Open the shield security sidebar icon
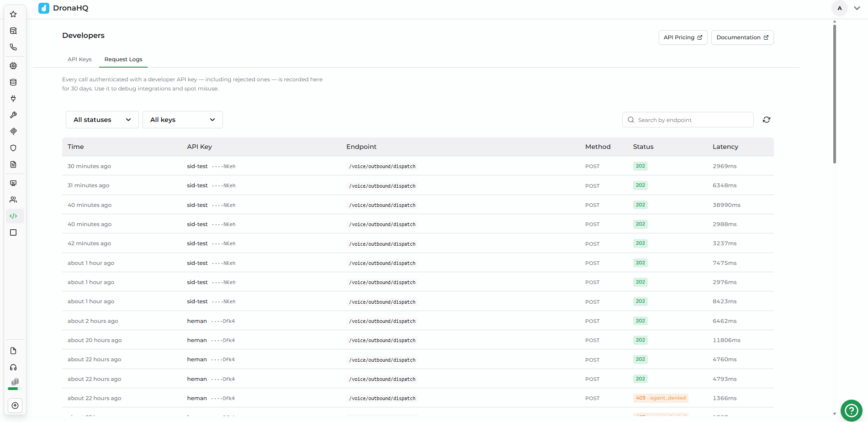The height and width of the screenshot is (422, 868). pos(13,148)
